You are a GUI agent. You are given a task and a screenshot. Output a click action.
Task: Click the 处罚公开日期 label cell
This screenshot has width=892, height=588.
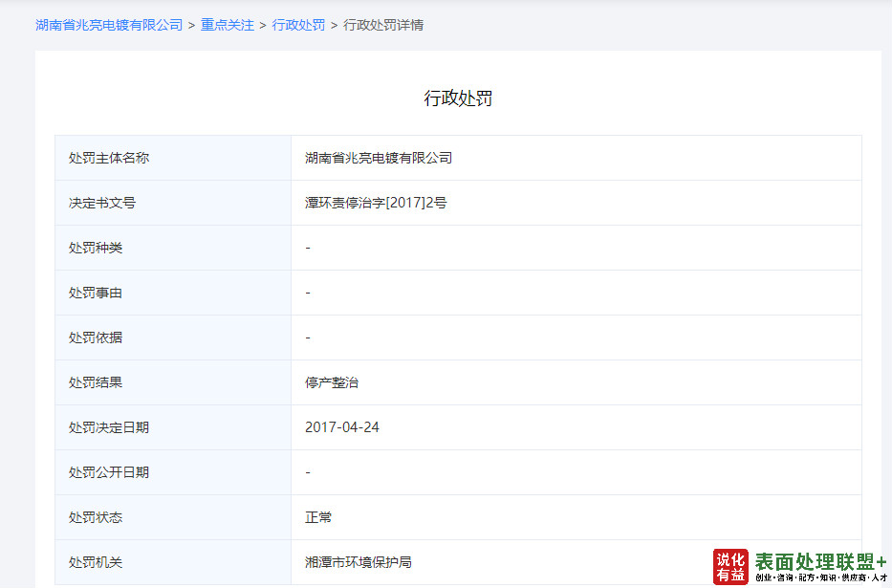pyautogui.click(x=173, y=472)
